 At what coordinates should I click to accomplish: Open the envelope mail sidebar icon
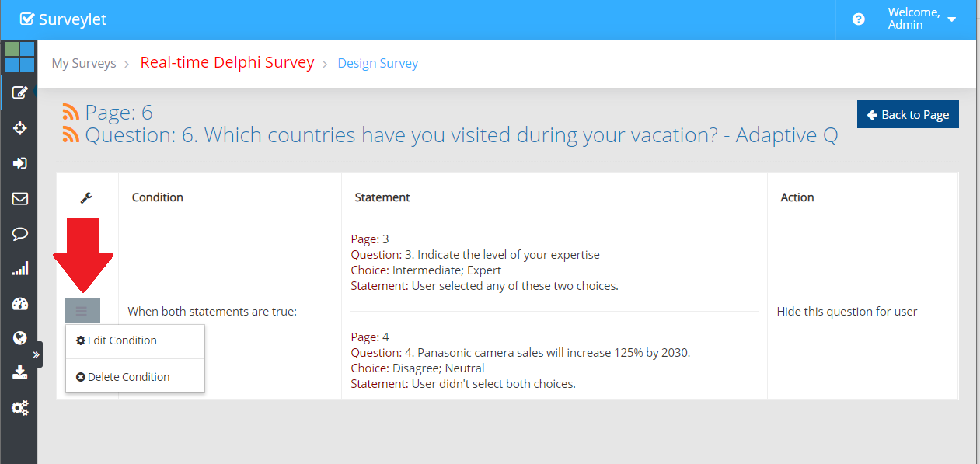tap(20, 198)
